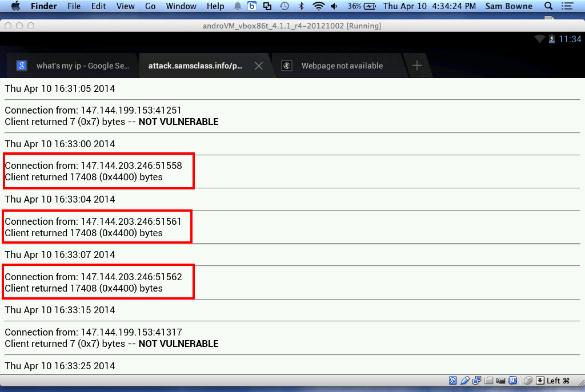Open Notification Center list icon
Viewport: 585px width, 392px height.
567,6
